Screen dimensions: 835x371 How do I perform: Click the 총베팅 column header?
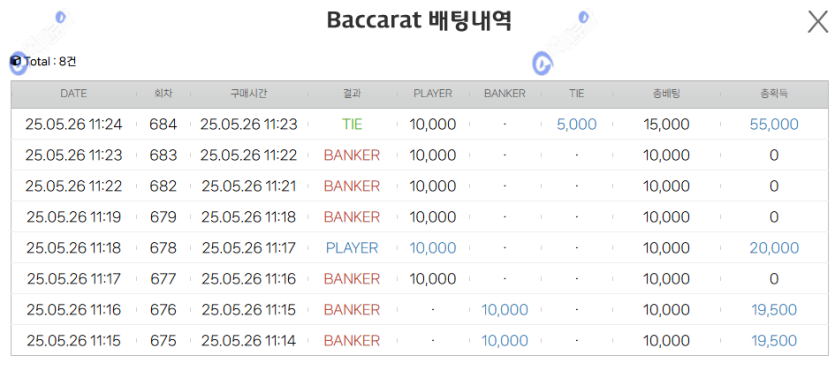(666, 94)
